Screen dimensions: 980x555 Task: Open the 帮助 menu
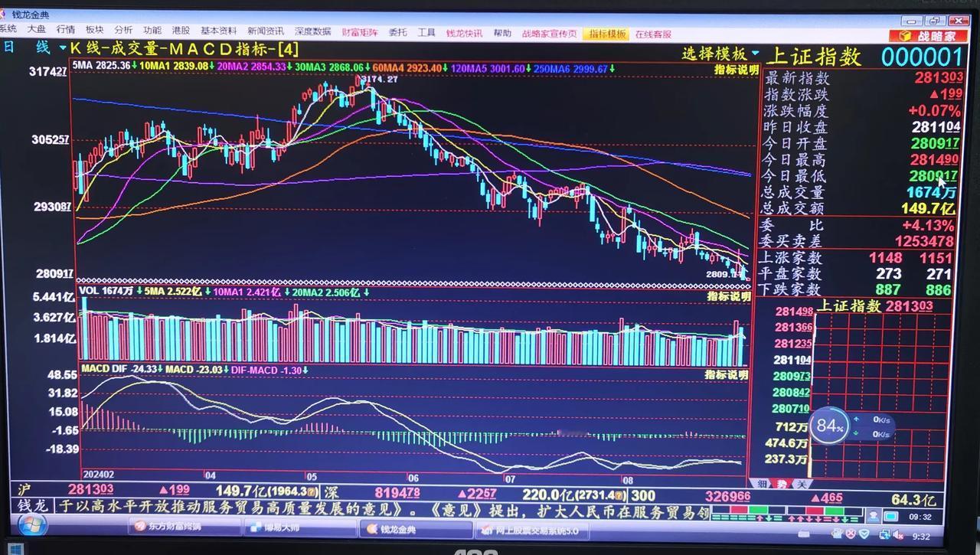pos(502,34)
